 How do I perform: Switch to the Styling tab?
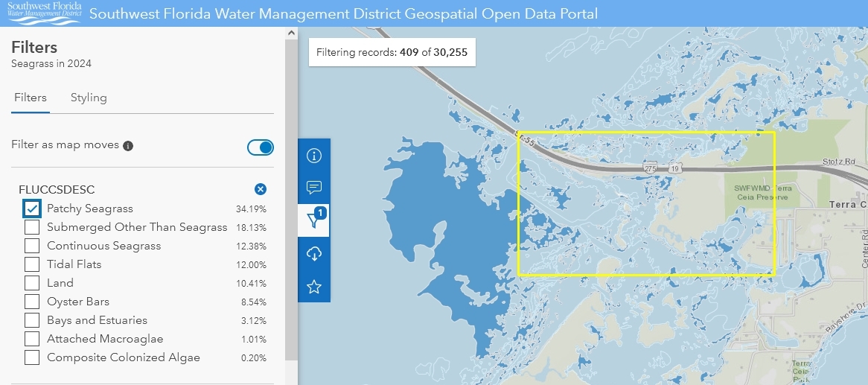[89, 98]
